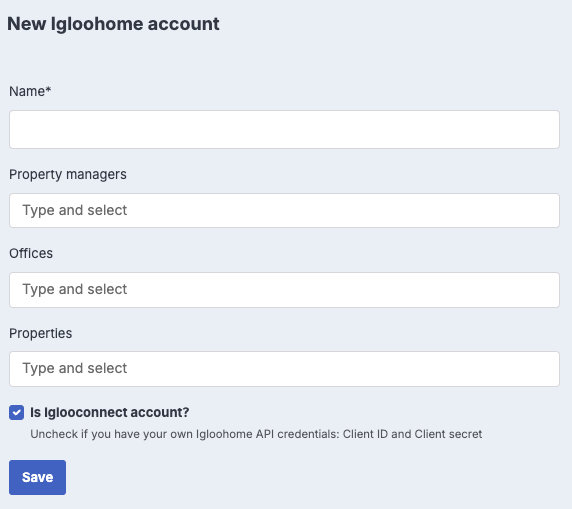Click the blue Save button

click(x=38, y=477)
